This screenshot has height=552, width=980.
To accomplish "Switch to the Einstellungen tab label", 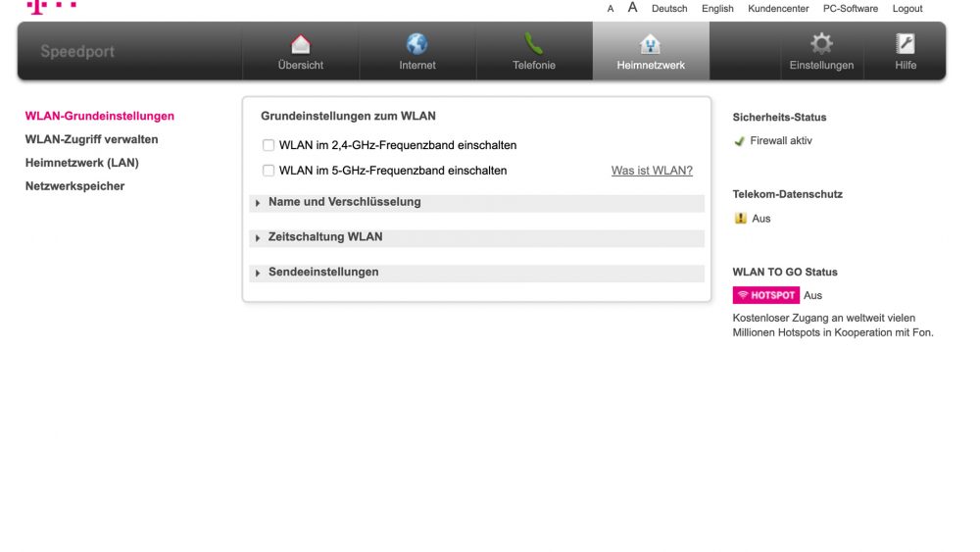I will tap(821, 65).
